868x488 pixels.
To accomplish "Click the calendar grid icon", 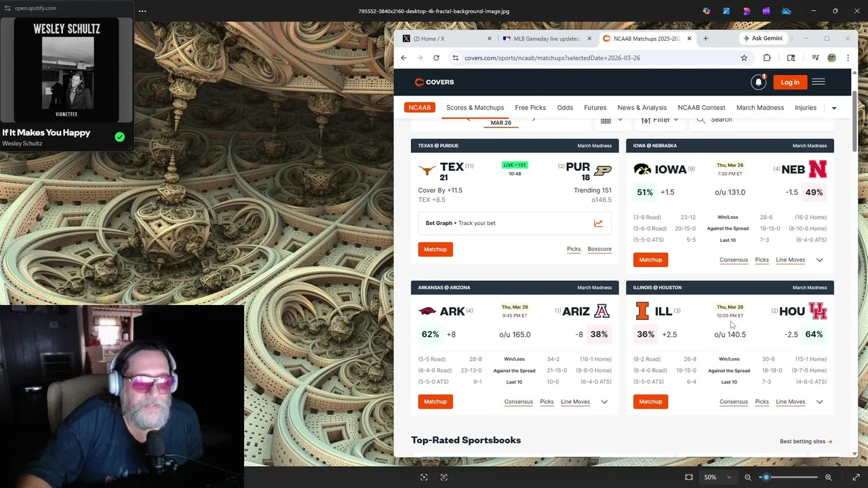I will 606,120.
